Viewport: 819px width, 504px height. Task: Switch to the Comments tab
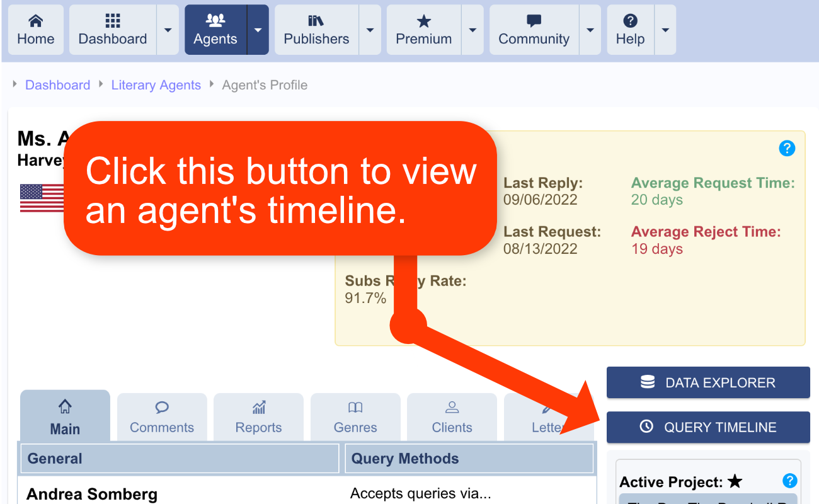162,417
